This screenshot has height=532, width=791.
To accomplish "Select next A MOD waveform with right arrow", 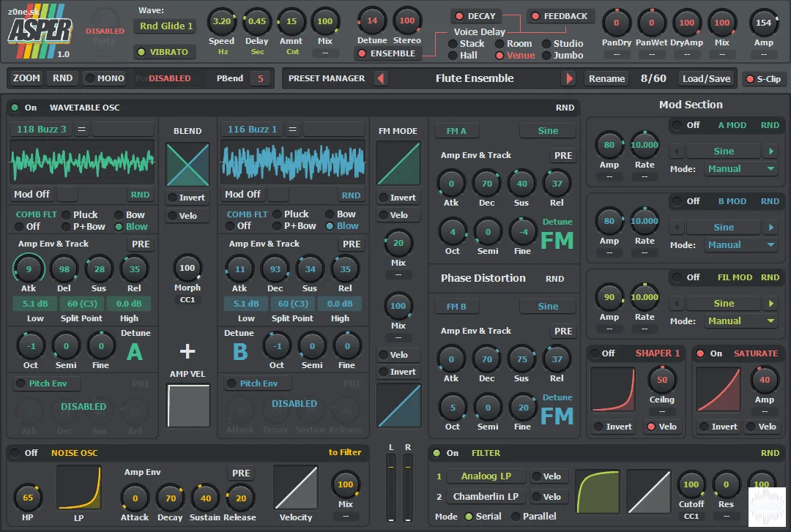I will coord(770,151).
